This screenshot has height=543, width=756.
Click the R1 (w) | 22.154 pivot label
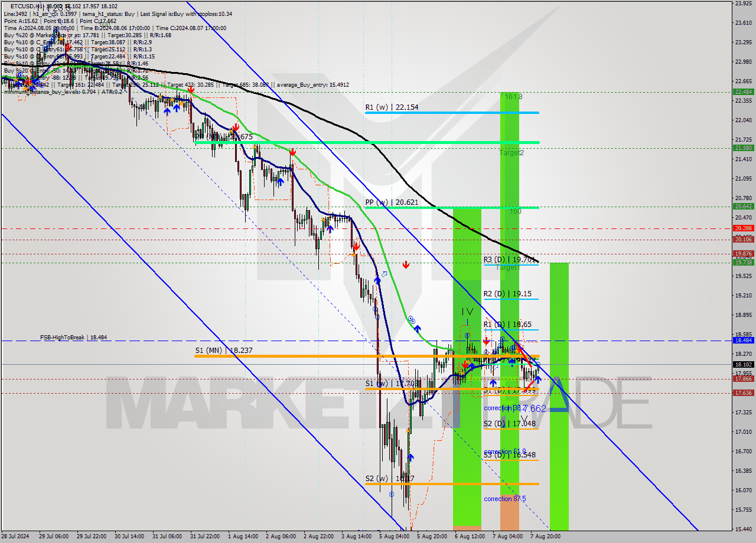[391, 107]
